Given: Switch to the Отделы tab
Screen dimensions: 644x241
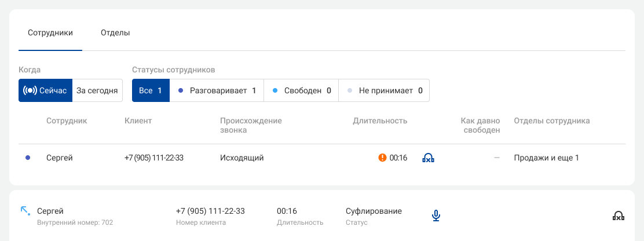Looking at the screenshot, I should [x=115, y=33].
